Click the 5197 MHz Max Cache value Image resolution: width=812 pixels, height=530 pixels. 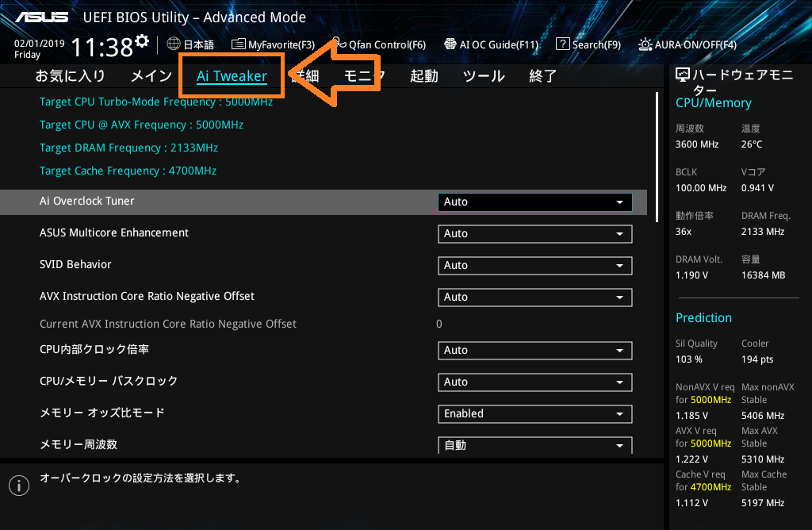click(763, 502)
